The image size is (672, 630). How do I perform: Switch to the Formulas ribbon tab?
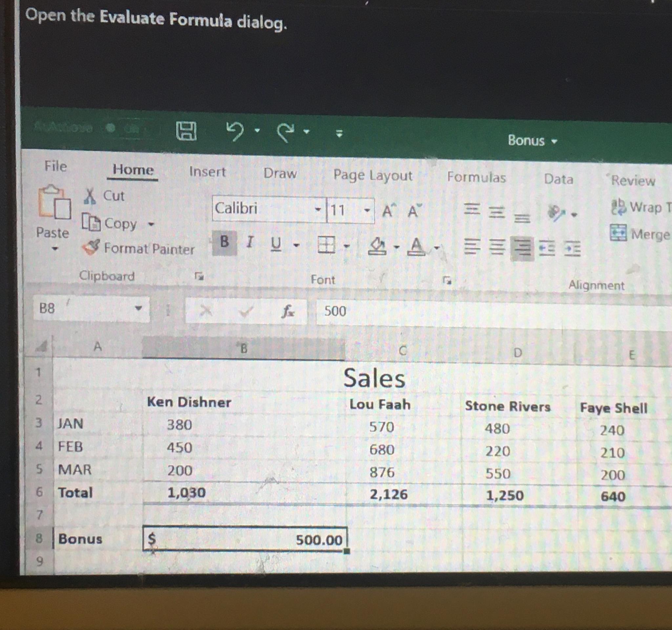(x=476, y=178)
